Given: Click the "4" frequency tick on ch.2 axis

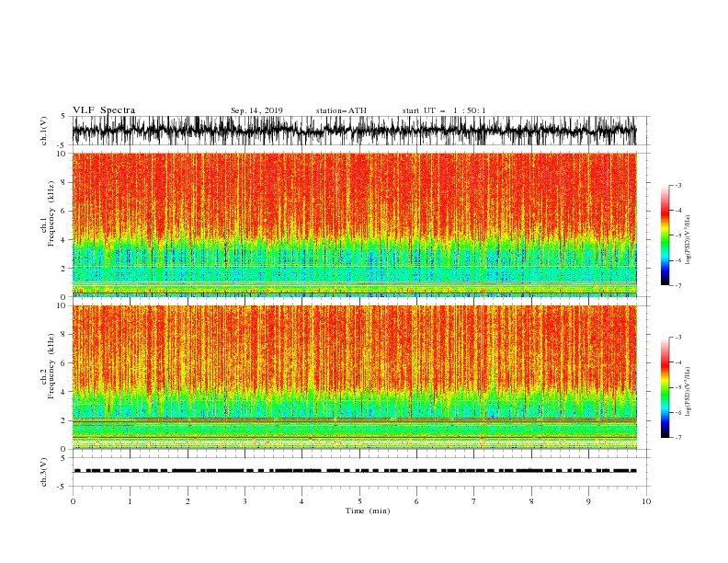Looking at the screenshot, I should coord(65,392).
